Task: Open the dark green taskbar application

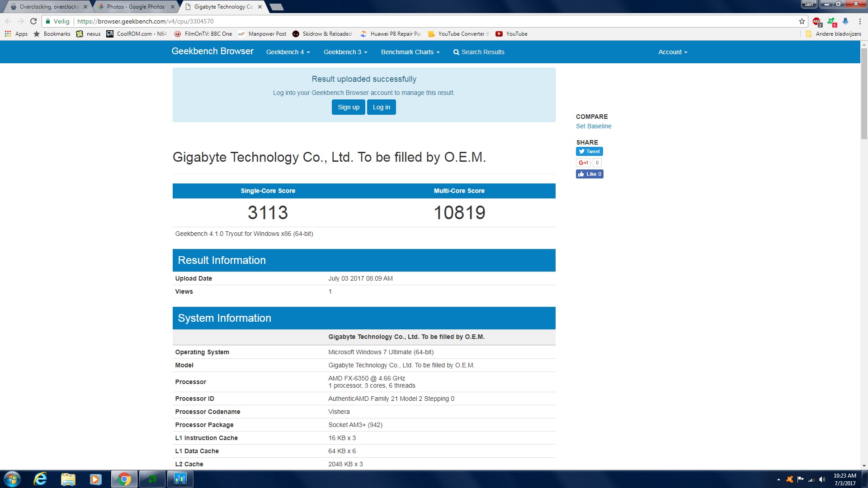Action: pyautogui.click(x=152, y=479)
